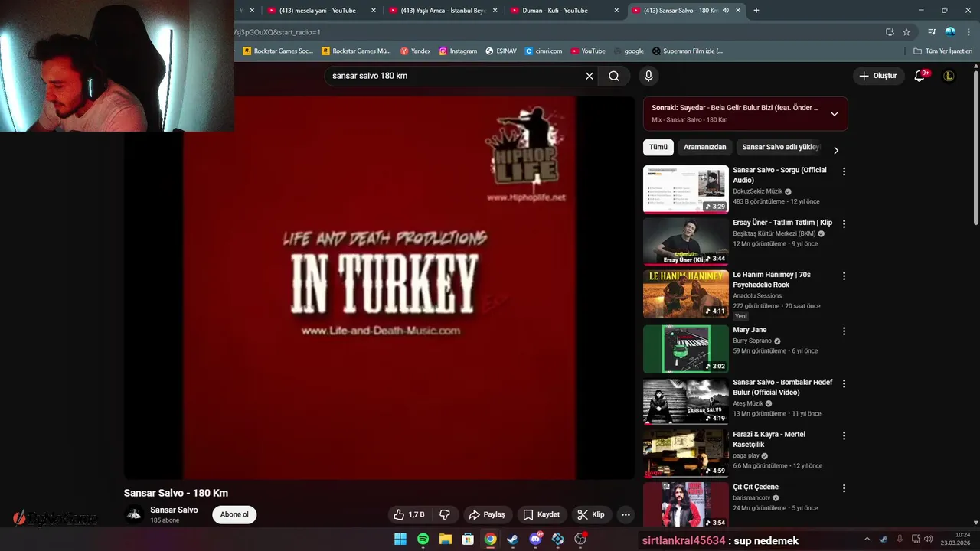980x551 pixels.
Task: Open options for Bombalar Hedef Bulur
Action: (x=844, y=383)
